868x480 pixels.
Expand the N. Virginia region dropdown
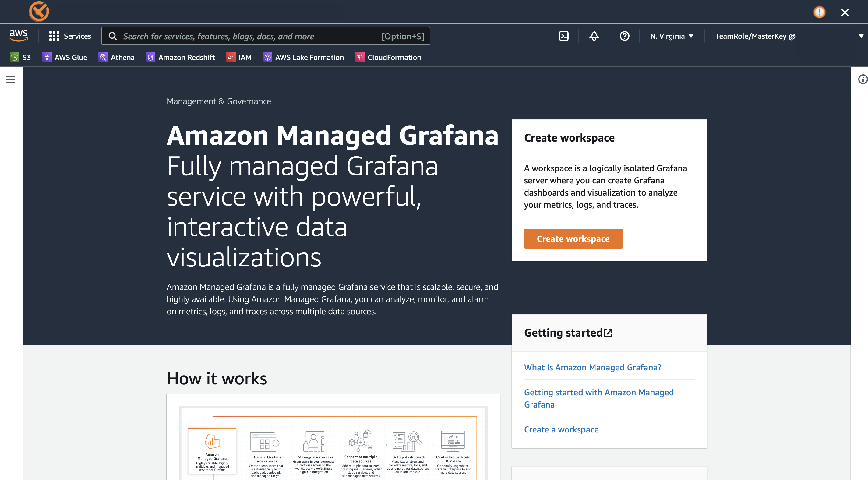pos(672,36)
